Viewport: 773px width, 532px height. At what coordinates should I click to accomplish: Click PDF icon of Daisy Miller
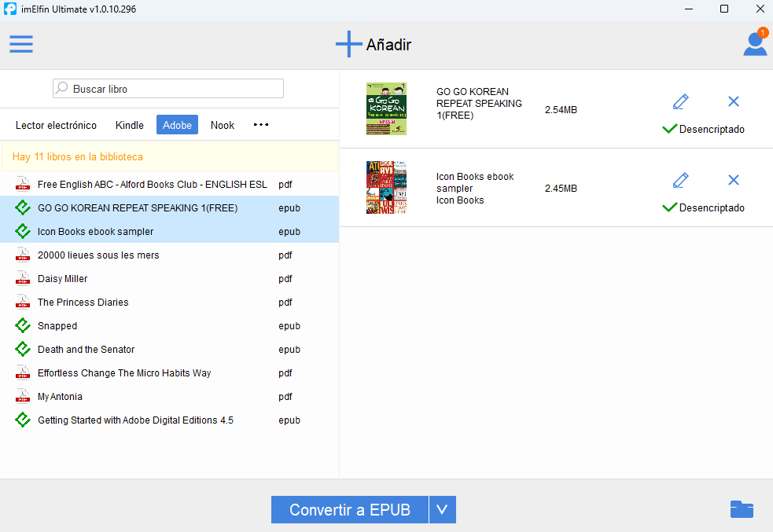[x=23, y=278]
